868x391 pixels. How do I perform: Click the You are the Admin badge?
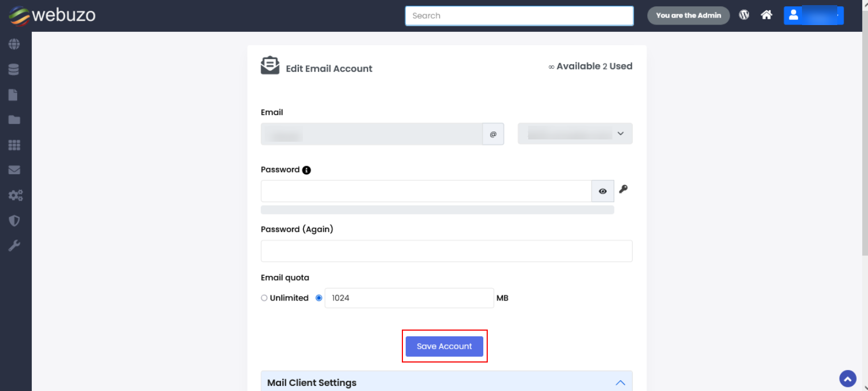(x=688, y=15)
